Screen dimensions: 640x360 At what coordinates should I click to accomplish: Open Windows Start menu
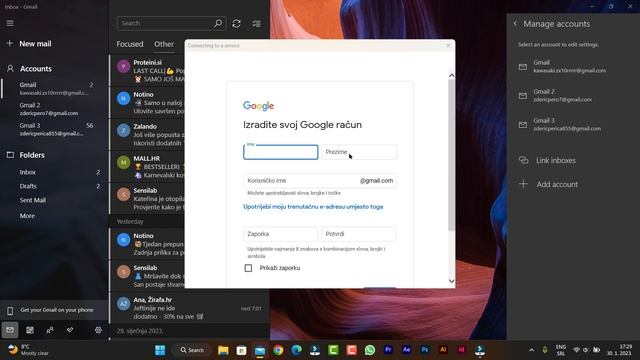[x=160, y=350]
